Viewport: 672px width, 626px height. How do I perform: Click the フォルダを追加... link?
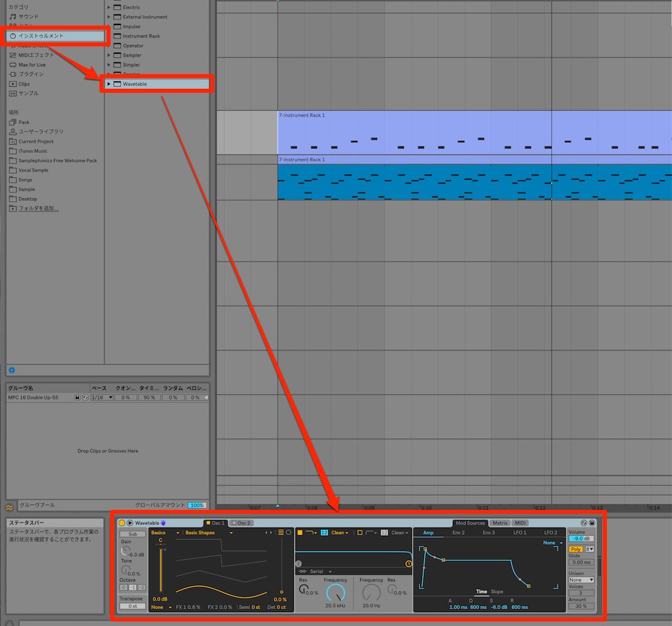pyautogui.click(x=38, y=208)
